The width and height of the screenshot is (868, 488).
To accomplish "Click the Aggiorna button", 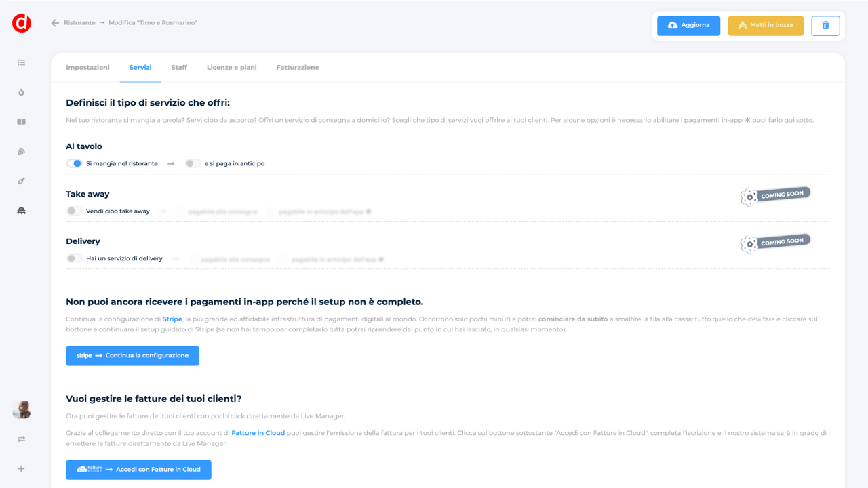I will coord(688,26).
